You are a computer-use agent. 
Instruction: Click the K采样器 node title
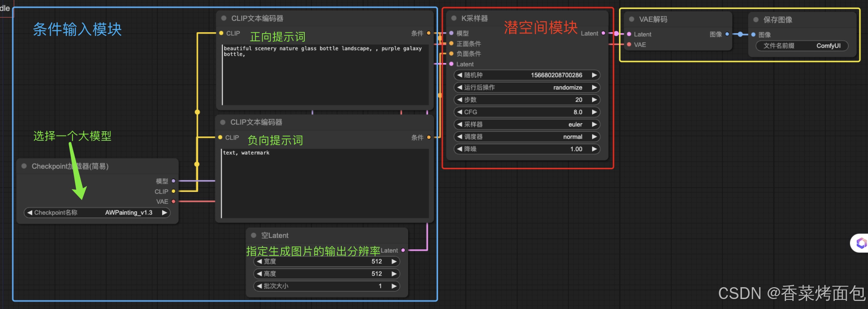pos(475,18)
